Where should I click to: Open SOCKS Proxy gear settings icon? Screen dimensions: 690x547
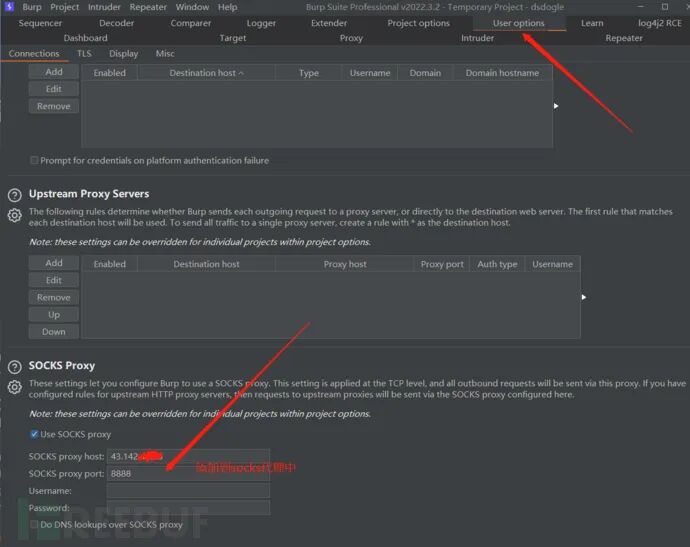tap(15, 387)
